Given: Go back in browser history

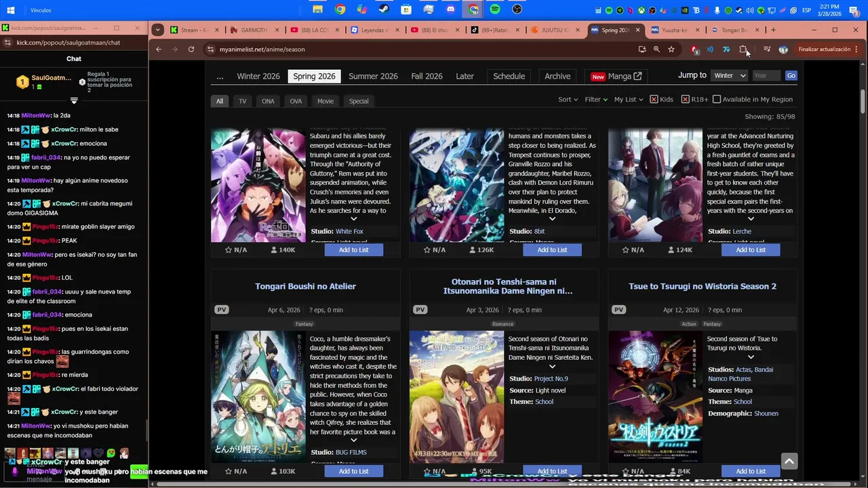Looking at the screenshot, I should [159, 49].
